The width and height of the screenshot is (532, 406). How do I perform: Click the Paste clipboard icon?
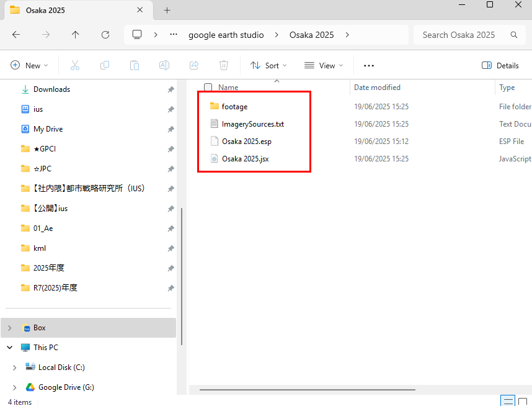point(135,65)
